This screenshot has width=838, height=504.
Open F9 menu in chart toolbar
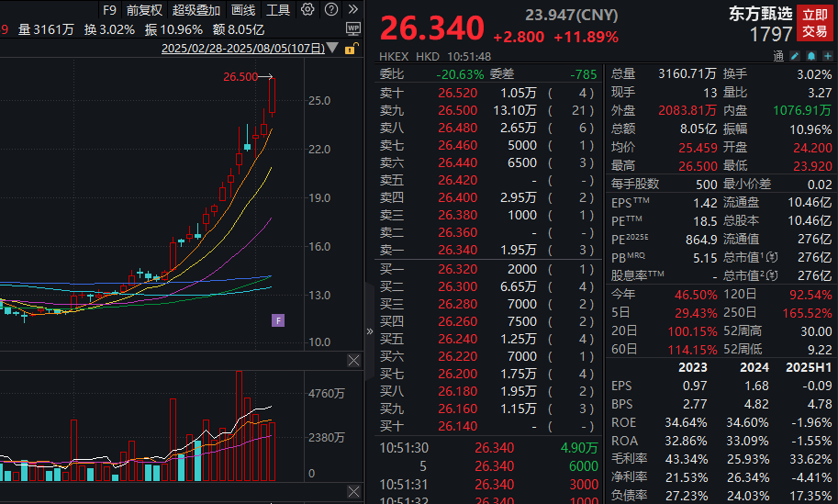(x=109, y=10)
